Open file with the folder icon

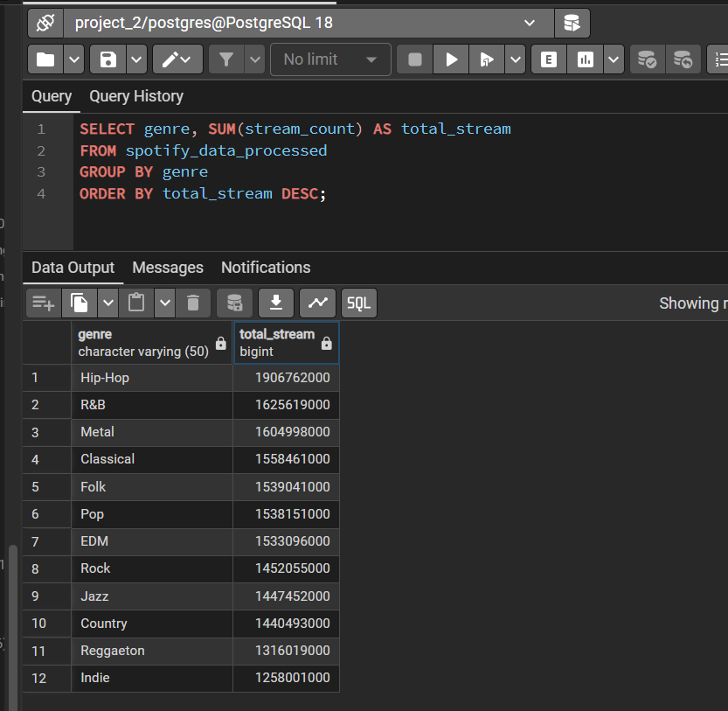(x=45, y=59)
